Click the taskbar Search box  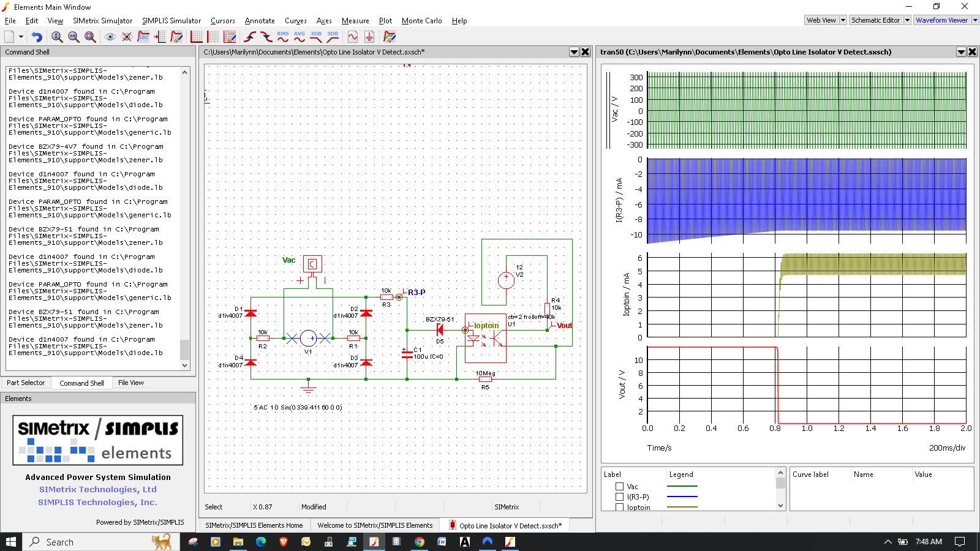click(x=101, y=542)
